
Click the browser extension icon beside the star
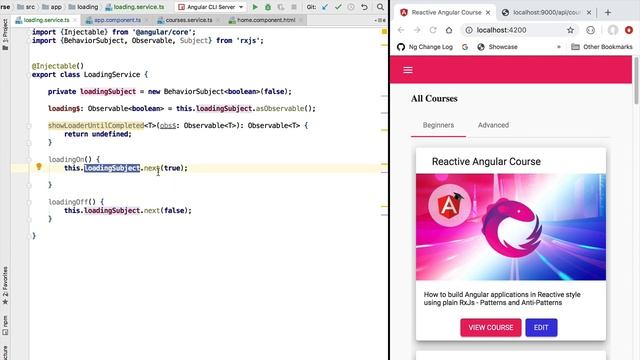tap(591, 30)
